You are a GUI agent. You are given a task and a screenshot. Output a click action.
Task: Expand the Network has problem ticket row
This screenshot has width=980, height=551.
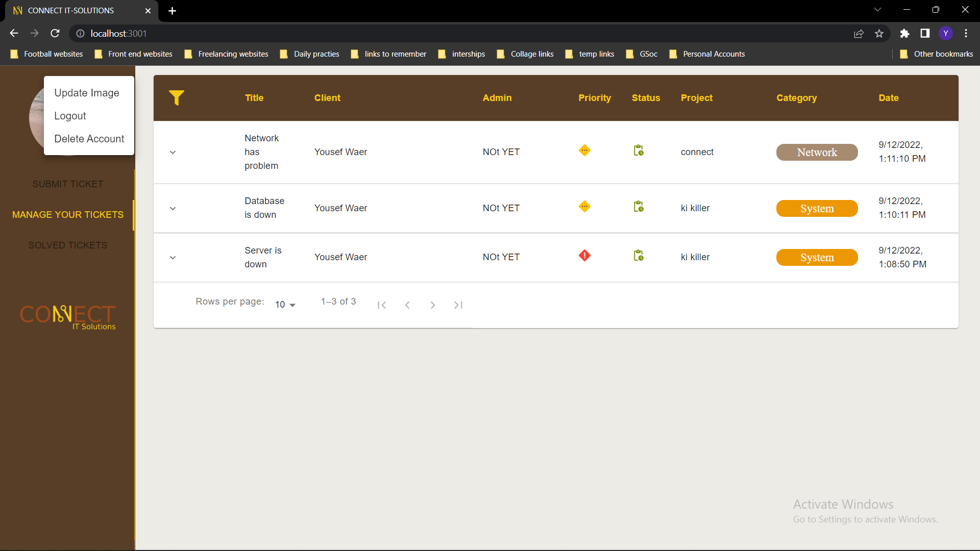click(173, 153)
